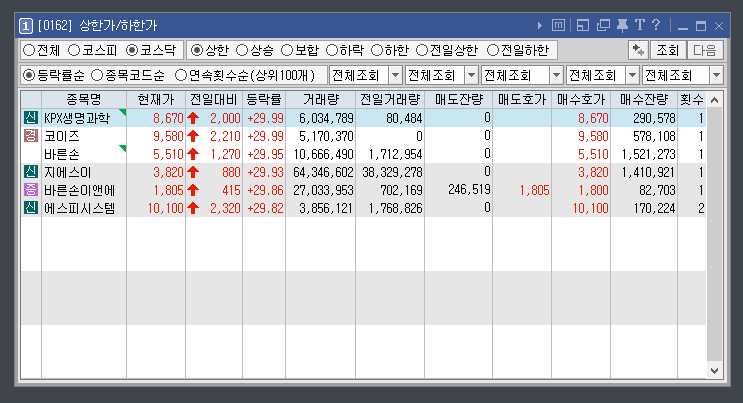Click the overlapping windows icon in title bar
743x403 pixels.
(603, 25)
